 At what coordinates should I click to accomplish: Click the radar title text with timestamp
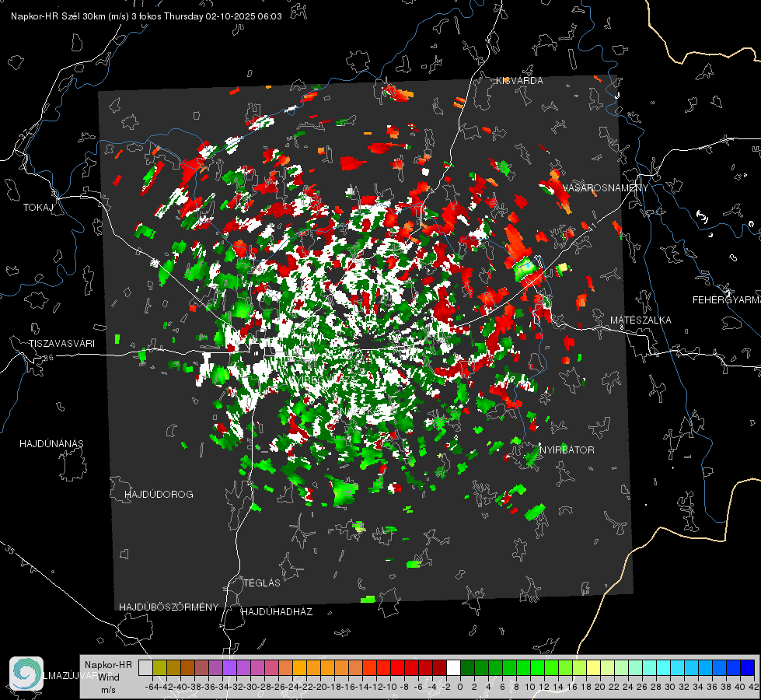pos(141,16)
